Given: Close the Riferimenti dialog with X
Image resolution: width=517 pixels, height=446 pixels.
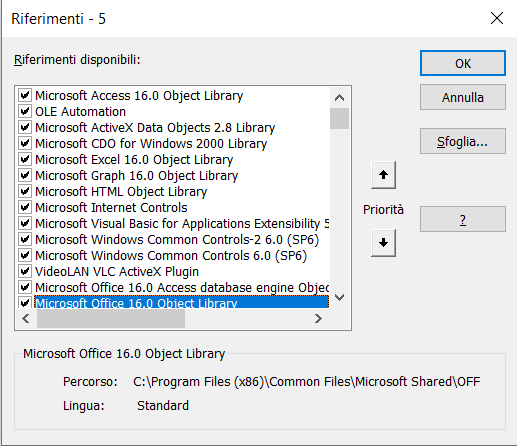Looking at the screenshot, I should click(x=497, y=18).
